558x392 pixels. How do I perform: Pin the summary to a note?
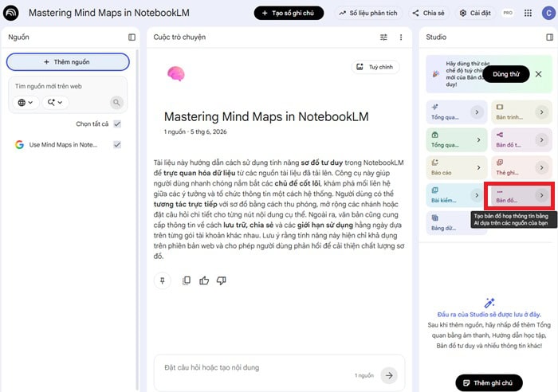[x=163, y=280]
